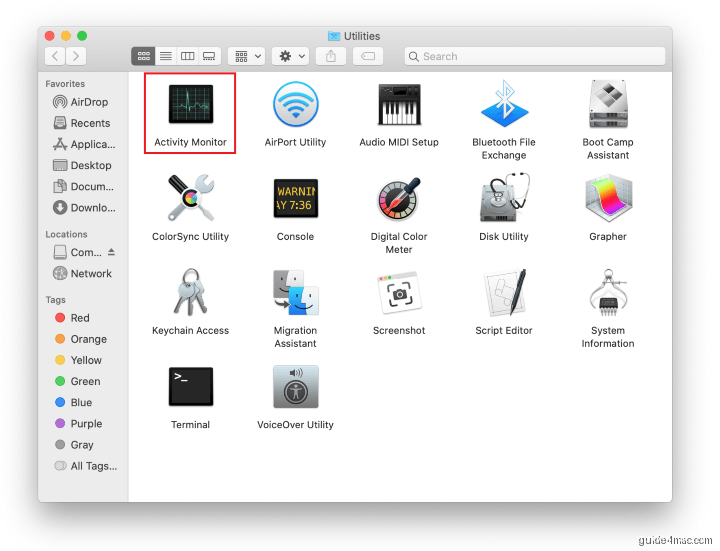
Task: Click the Search field
Action: coord(534,56)
